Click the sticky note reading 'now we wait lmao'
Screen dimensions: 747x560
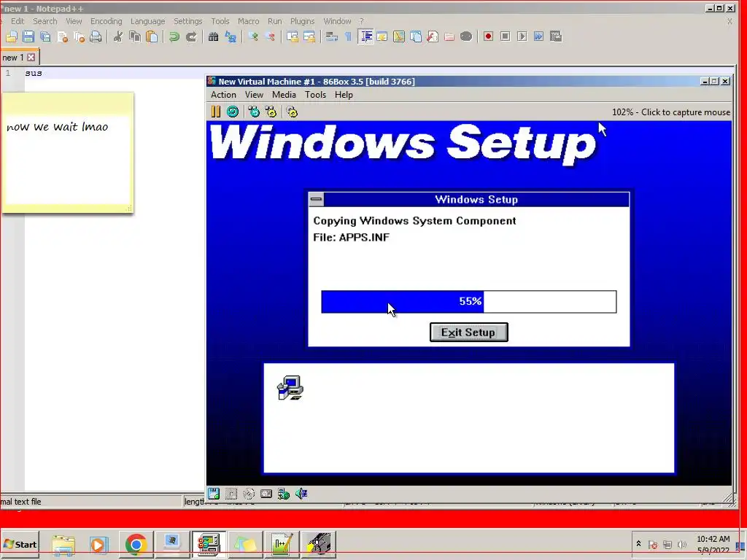click(x=68, y=152)
